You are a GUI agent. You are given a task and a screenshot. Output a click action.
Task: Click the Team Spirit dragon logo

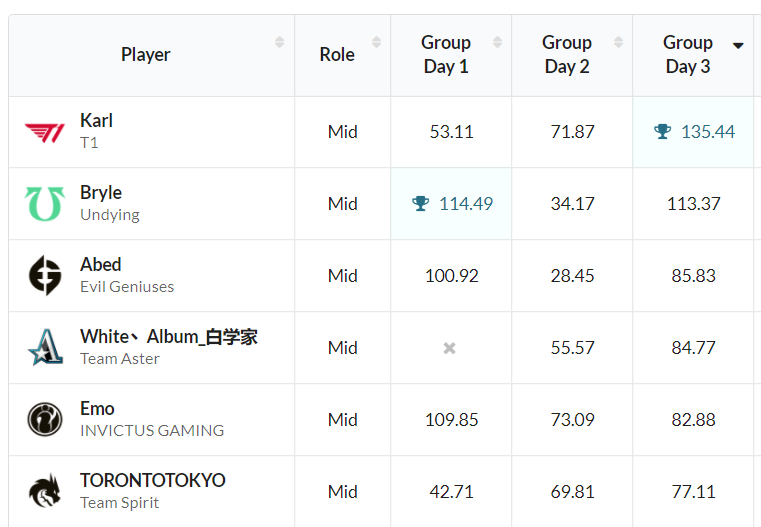[x=44, y=492]
